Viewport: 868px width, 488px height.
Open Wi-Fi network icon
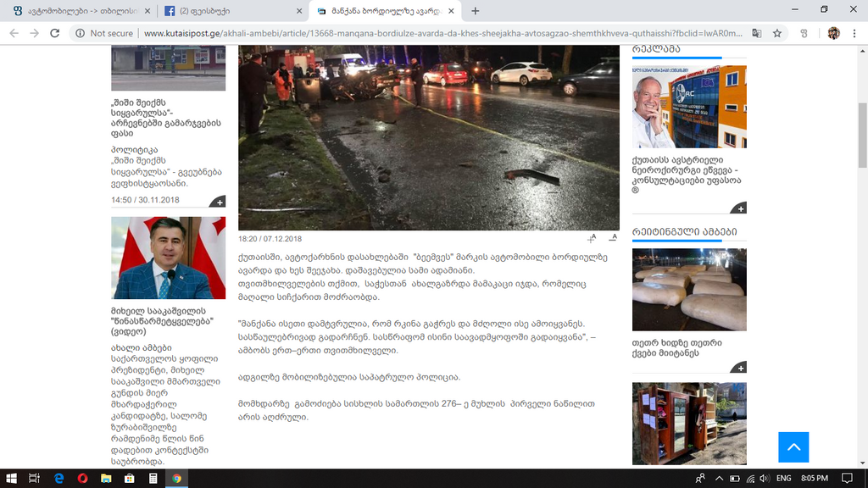click(x=750, y=478)
